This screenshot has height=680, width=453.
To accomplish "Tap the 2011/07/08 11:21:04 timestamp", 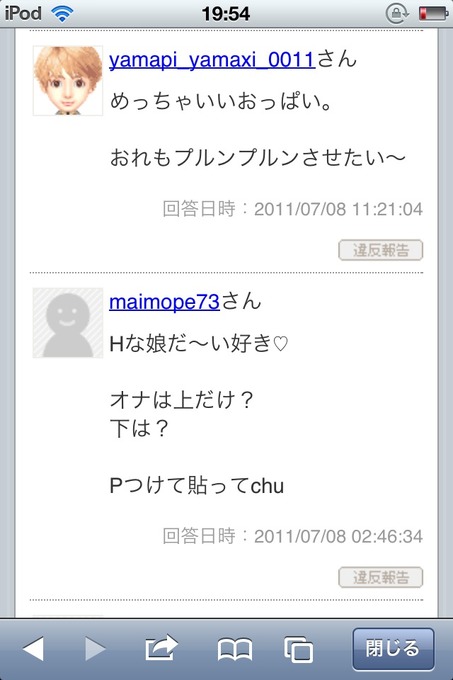I will pos(338,209).
